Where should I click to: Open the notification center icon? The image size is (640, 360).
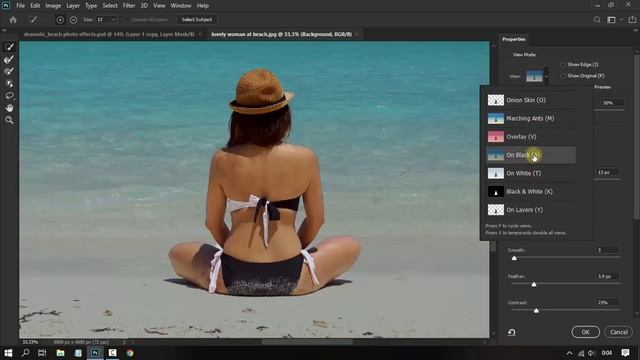pos(625,353)
